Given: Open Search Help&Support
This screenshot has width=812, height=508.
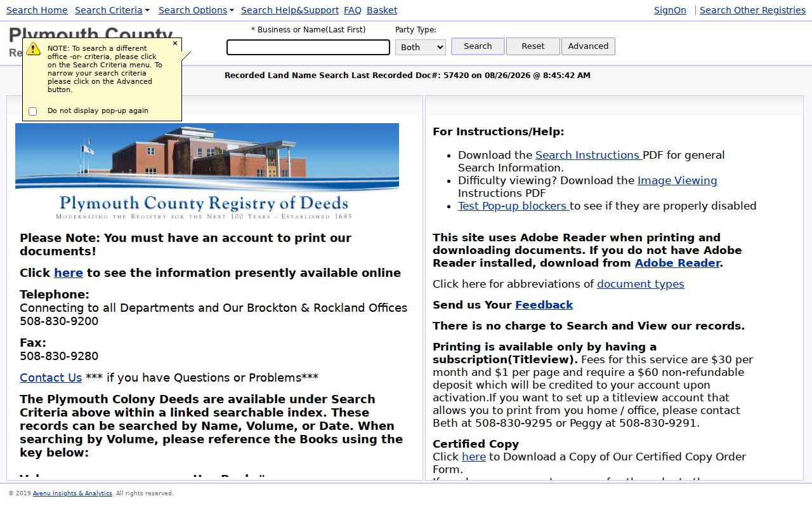Looking at the screenshot, I should 290,10.
